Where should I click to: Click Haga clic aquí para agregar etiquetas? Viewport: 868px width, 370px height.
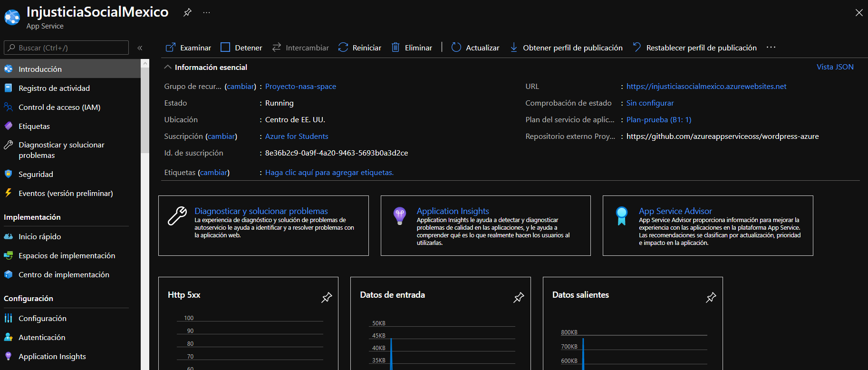pyautogui.click(x=329, y=173)
